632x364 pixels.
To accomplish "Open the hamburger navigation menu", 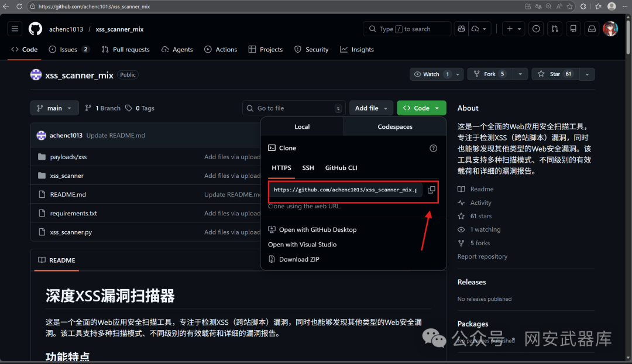I will [15, 29].
